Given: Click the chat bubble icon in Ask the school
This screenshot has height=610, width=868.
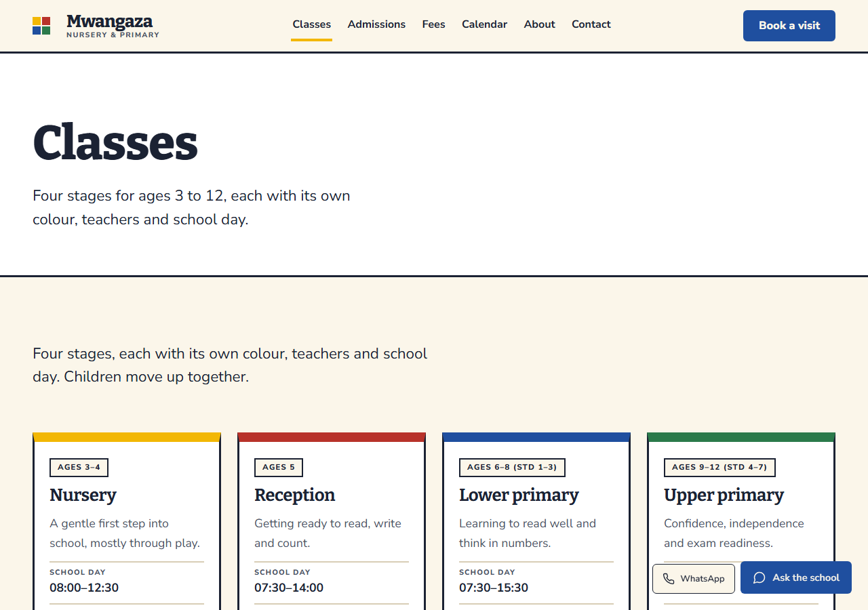Looking at the screenshot, I should coord(759,578).
